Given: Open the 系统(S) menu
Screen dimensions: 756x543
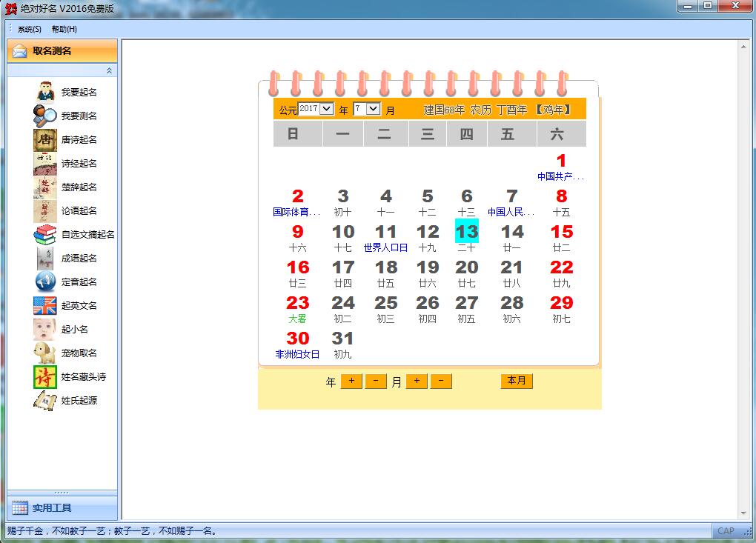Looking at the screenshot, I should point(30,29).
